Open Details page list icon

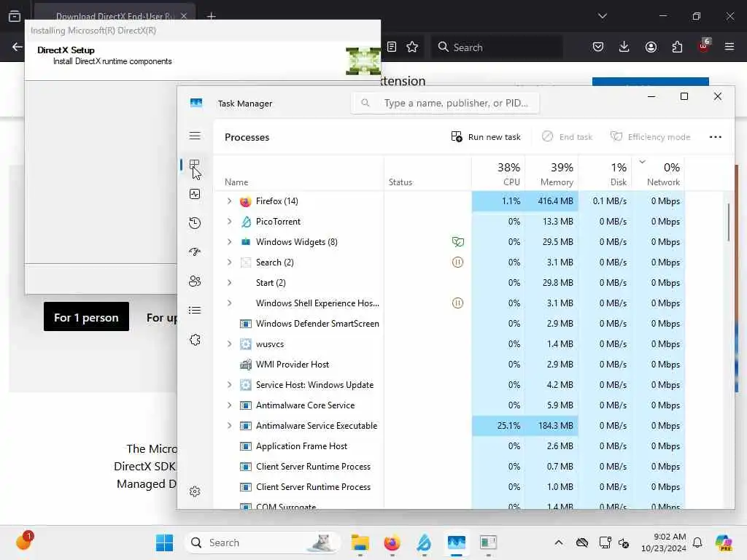click(194, 311)
